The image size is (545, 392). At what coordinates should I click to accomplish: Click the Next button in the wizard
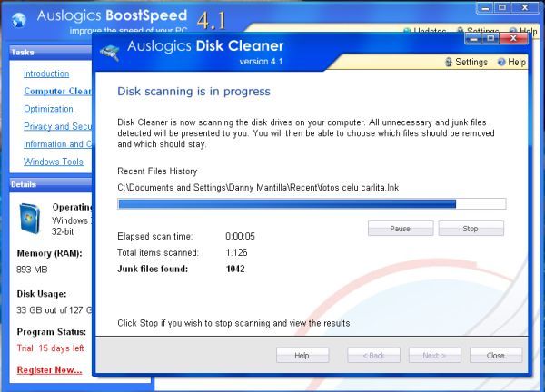click(x=434, y=355)
